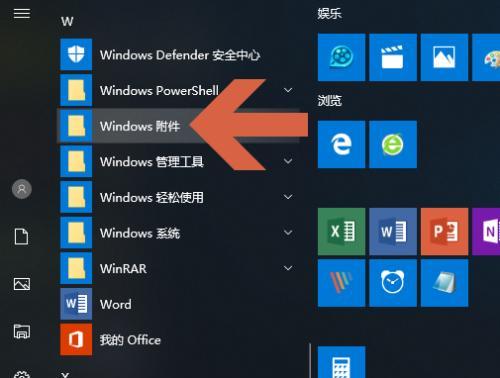
Task: Open the Windows 附件 folder
Action: pos(179,126)
